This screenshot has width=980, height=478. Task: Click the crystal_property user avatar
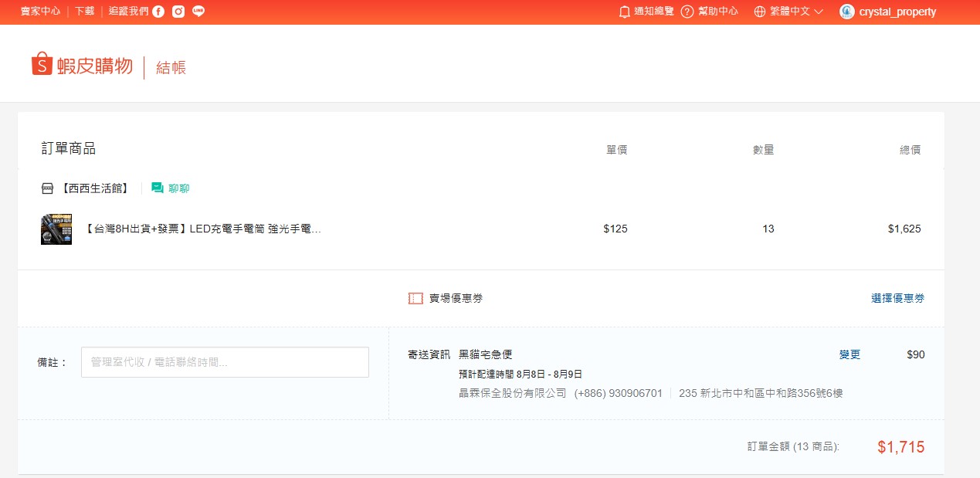point(847,12)
